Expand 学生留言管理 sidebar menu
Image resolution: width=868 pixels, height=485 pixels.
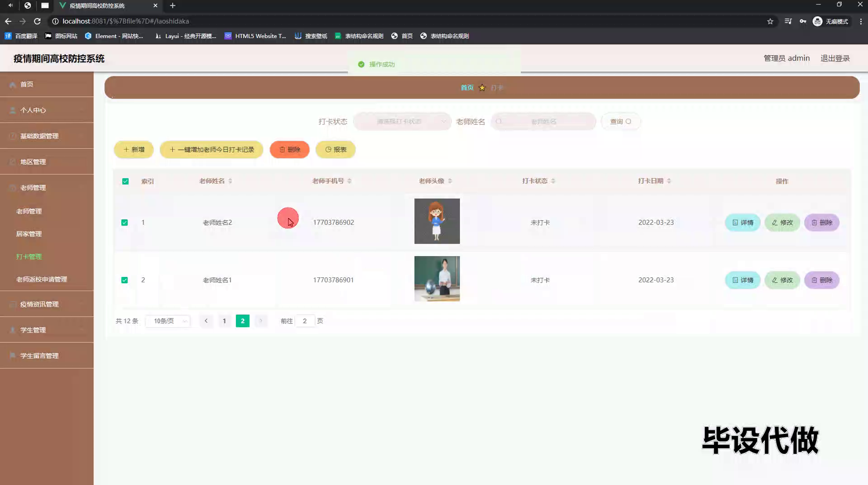[x=47, y=356]
